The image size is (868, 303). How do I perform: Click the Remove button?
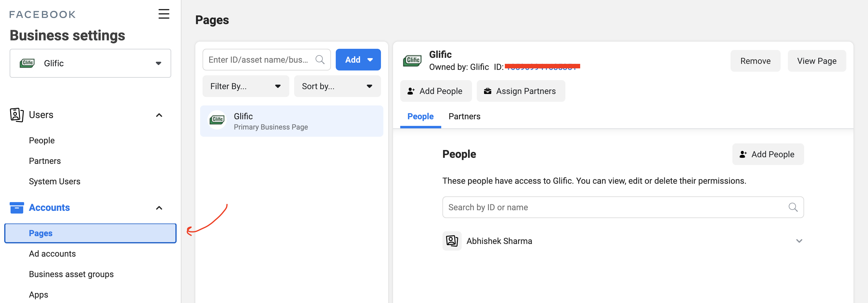pos(755,61)
